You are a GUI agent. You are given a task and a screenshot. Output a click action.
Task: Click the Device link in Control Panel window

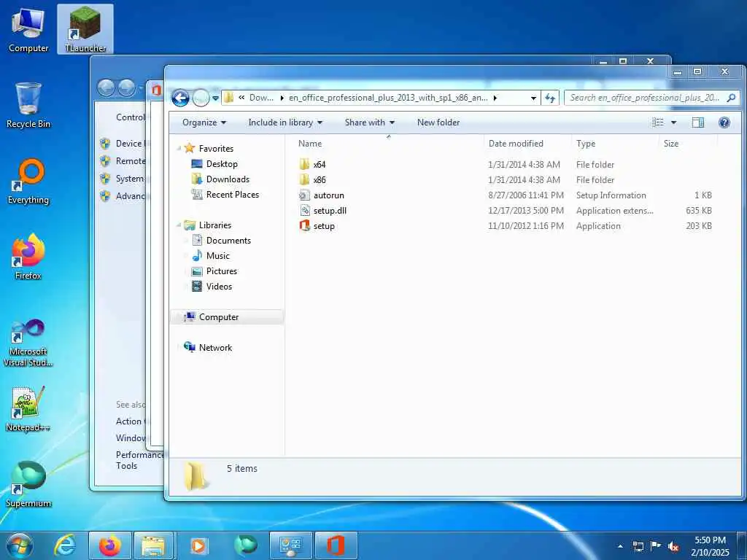130,144
